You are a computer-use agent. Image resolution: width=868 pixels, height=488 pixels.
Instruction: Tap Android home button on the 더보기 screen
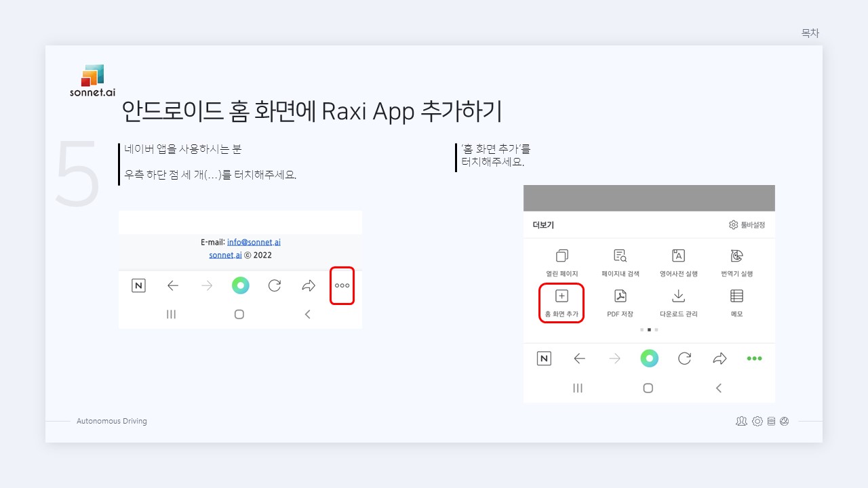pos(648,388)
